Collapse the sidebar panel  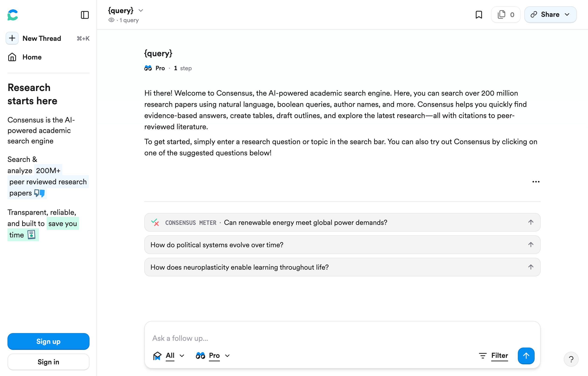pos(85,15)
